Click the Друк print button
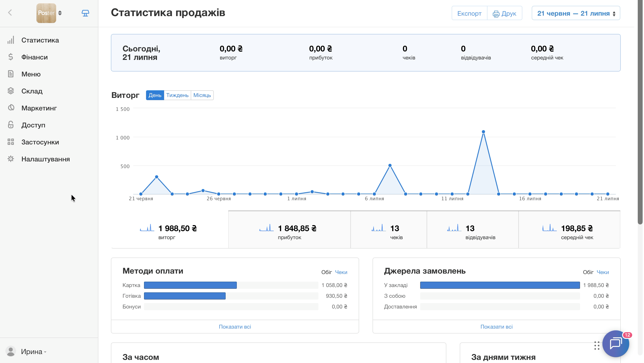Image resolution: width=644 pixels, height=363 pixels. point(504,13)
